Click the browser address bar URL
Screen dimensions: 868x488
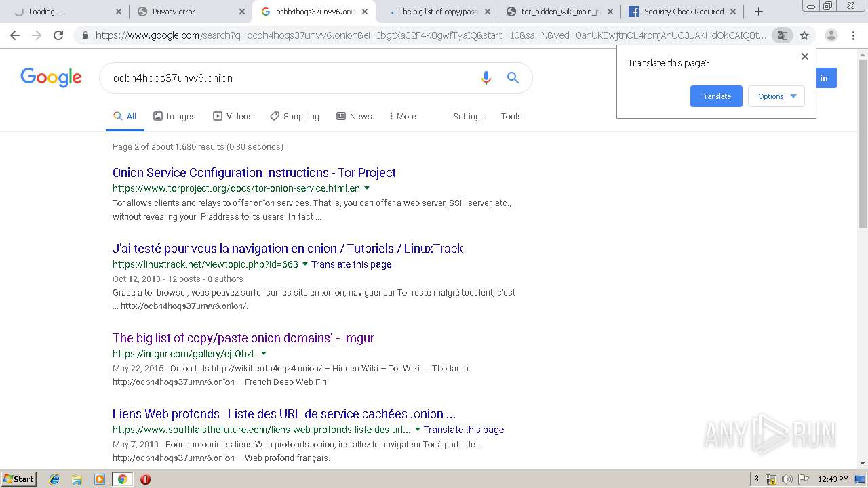point(431,35)
